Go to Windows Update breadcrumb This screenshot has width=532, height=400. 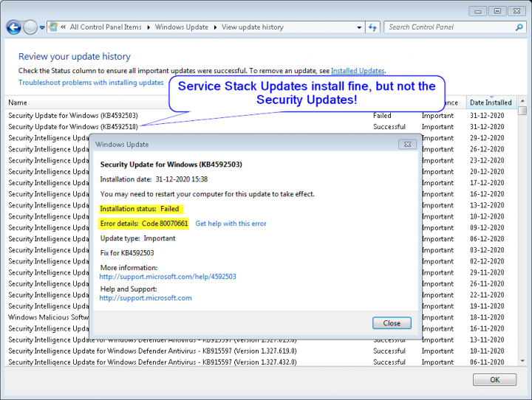(x=182, y=27)
